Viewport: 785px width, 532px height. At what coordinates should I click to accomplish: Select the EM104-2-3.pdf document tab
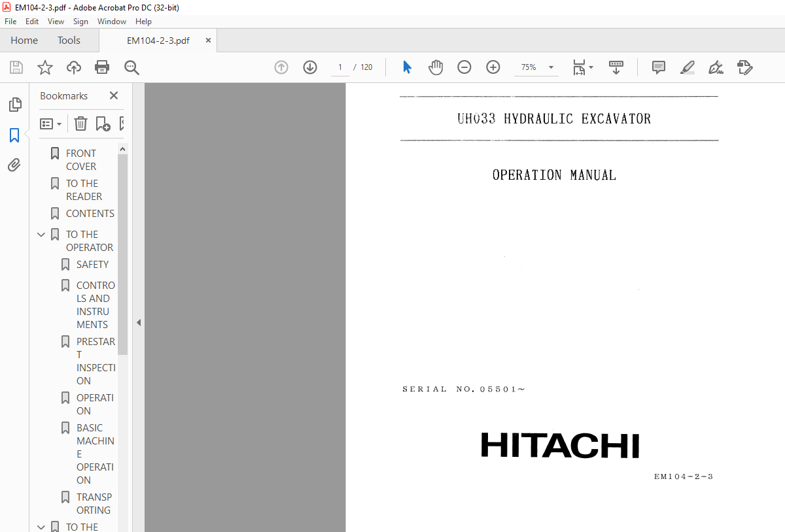pyautogui.click(x=158, y=40)
